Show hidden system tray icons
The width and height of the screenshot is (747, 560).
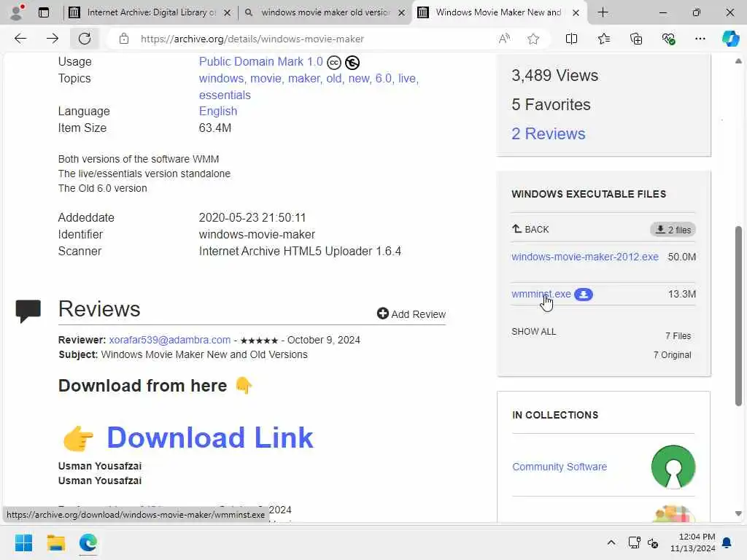pos(611,542)
